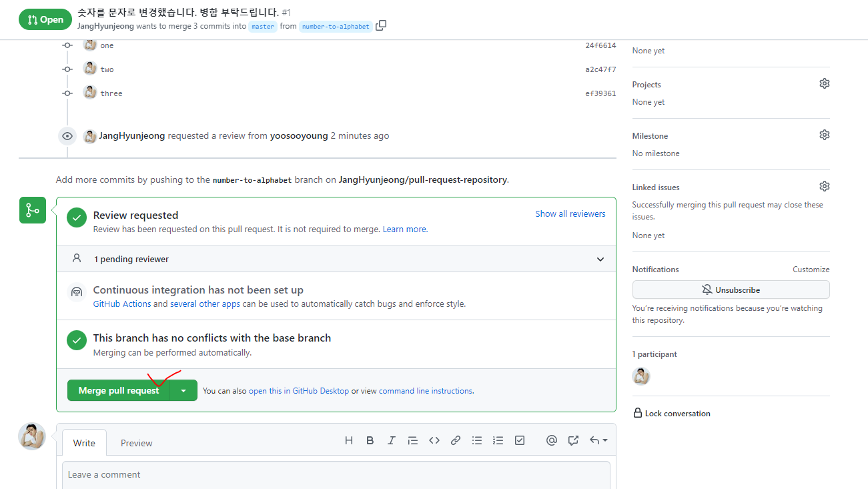Screen dimensions: 868x489
Task: Open GitHub Actions link
Action: (122, 304)
